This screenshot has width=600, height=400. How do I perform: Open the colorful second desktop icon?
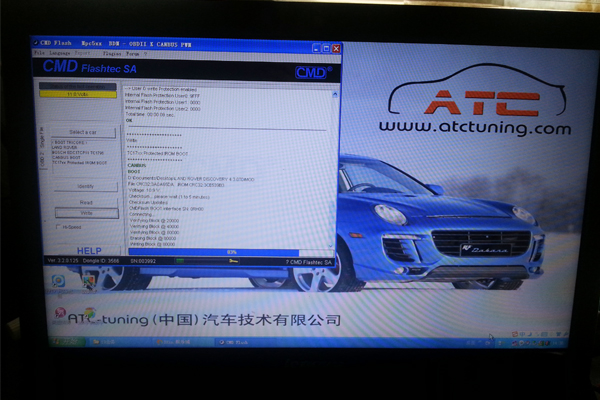click(89, 283)
